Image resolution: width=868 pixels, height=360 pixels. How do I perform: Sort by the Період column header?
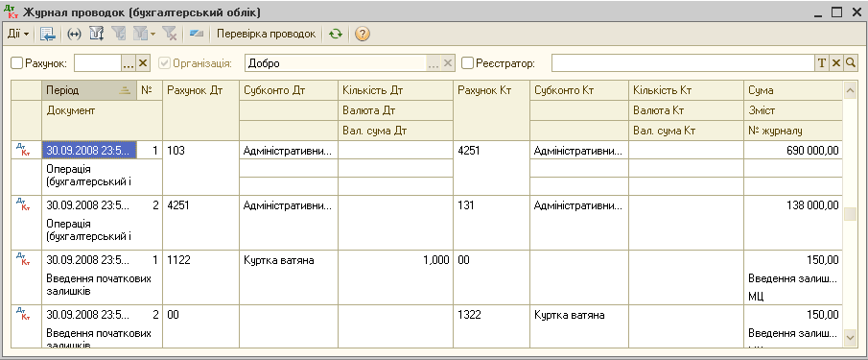89,90
